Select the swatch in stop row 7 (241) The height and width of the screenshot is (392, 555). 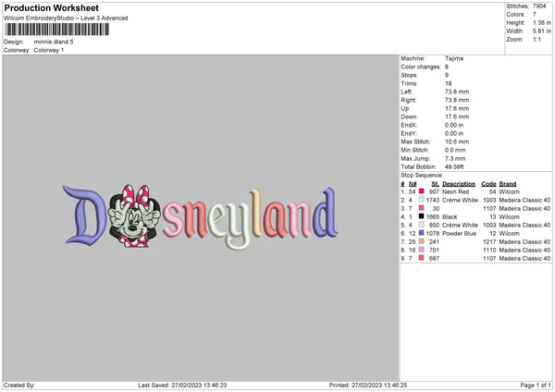click(421, 241)
